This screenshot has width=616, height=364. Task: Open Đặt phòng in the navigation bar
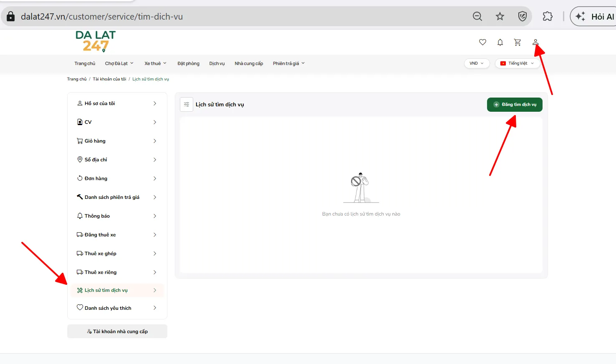(188, 63)
